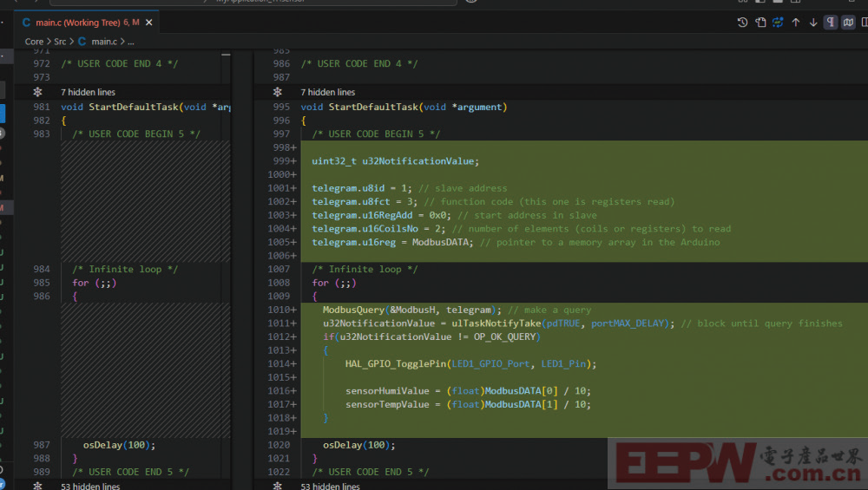Open the Src breadcrumb folder
The width and height of the screenshot is (868, 490).
click(x=60, y=42)
